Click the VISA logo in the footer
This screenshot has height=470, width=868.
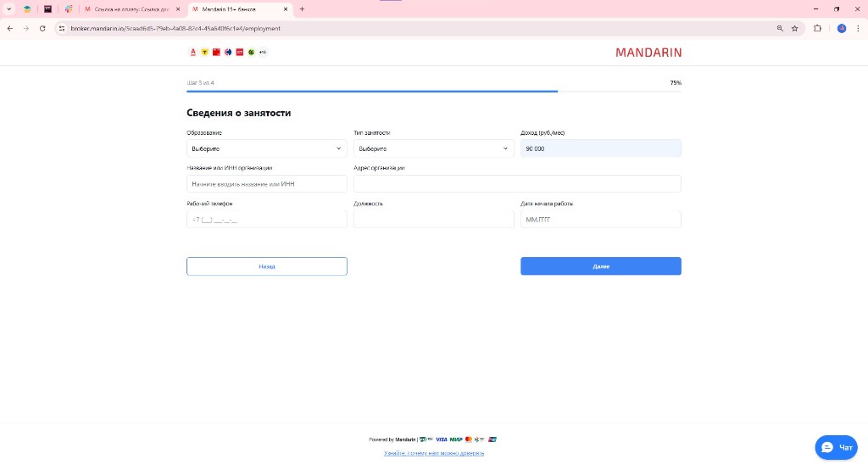pos(441,439)
